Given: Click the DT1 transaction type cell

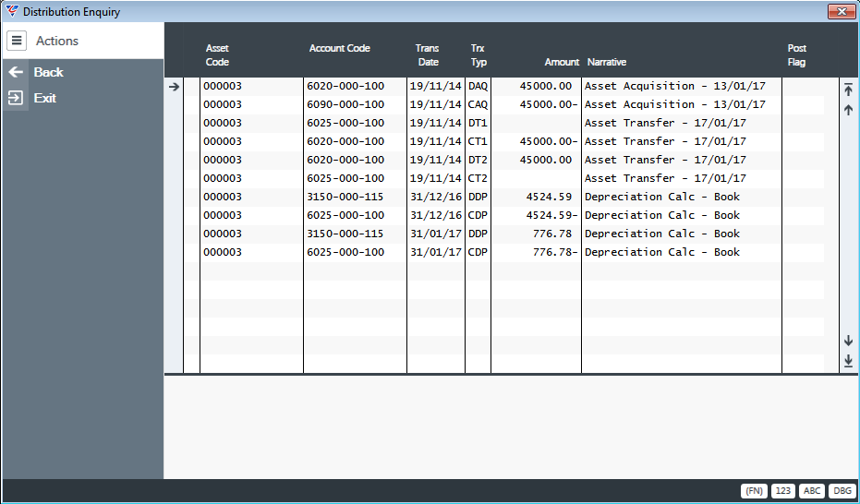Looking at the screenshot, I should click(478, 124).
